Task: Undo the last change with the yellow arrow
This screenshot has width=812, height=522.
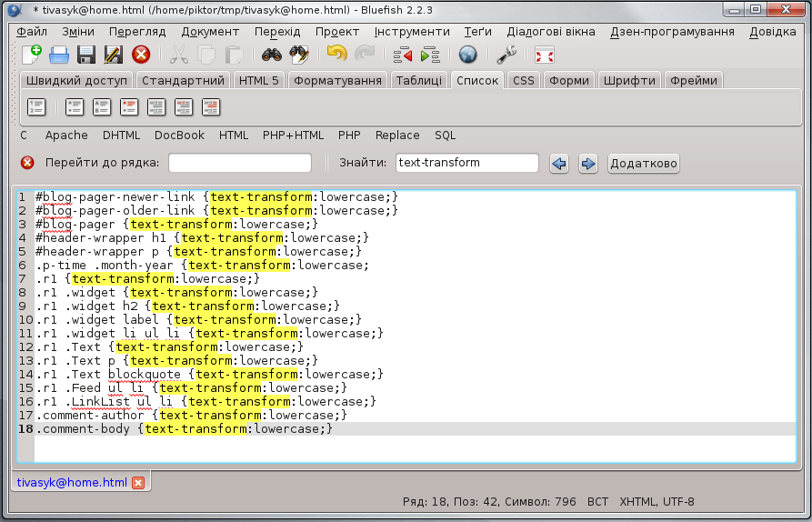Action: tap(337, 54)
